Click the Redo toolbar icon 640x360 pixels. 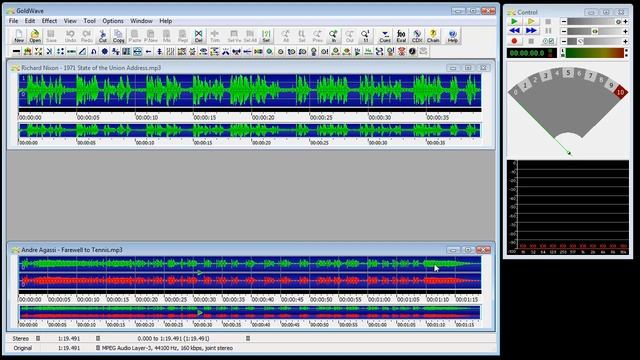(86, 36)
